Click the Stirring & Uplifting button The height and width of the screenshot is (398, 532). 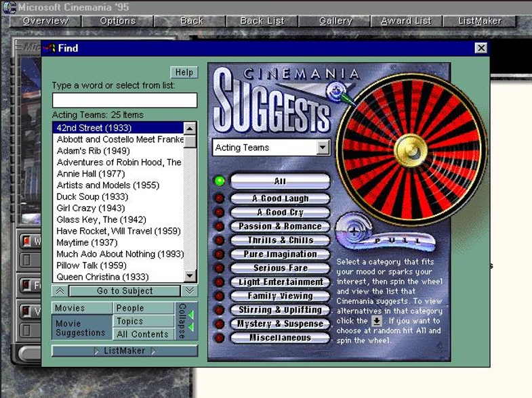[x=281, y=310]
